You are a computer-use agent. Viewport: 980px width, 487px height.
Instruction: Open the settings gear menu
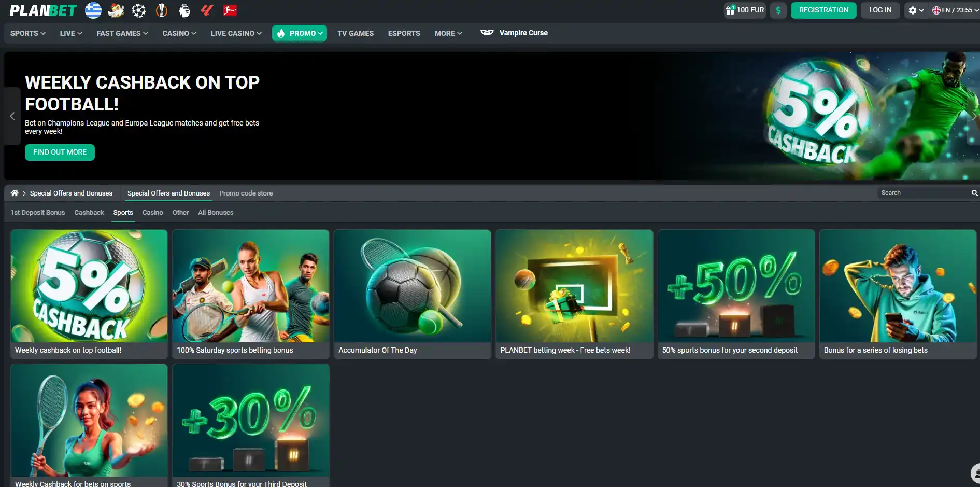(916, 10)
